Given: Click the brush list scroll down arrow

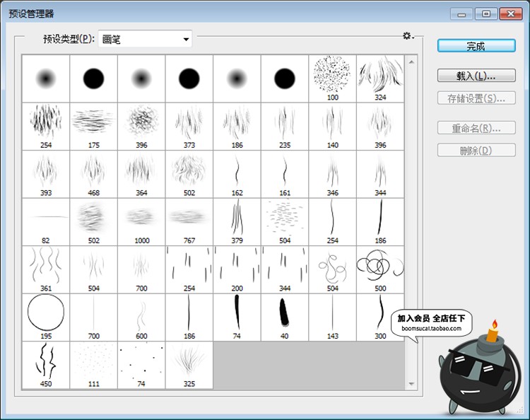Looking at the screenshot, I should coord(411,384).
